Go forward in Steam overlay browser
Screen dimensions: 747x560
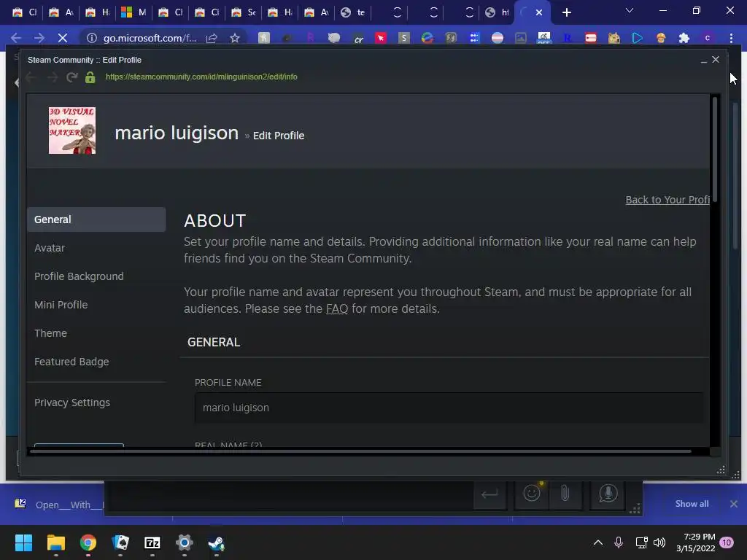52,77
